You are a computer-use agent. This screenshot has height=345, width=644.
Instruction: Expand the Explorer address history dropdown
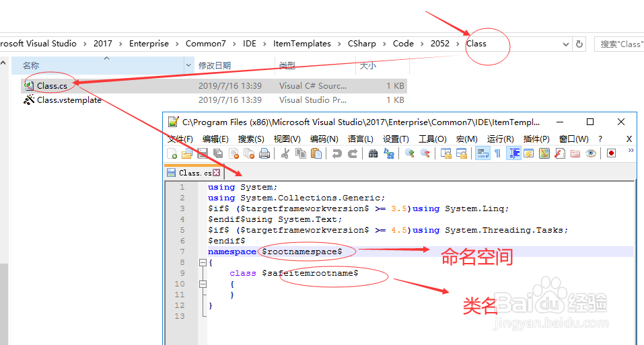(x=565, y=44)
